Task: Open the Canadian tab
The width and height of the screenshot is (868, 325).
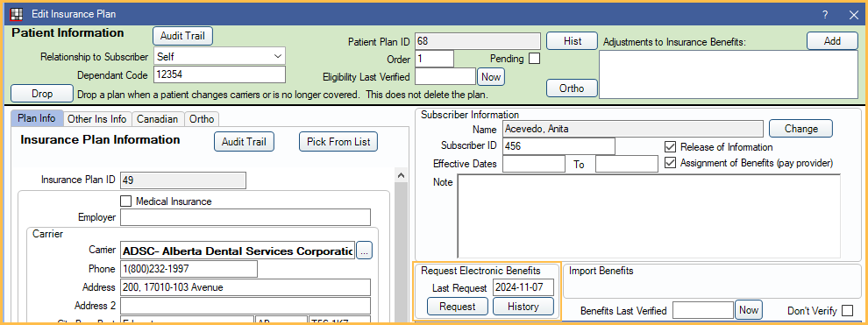Action: pos(157,119)
